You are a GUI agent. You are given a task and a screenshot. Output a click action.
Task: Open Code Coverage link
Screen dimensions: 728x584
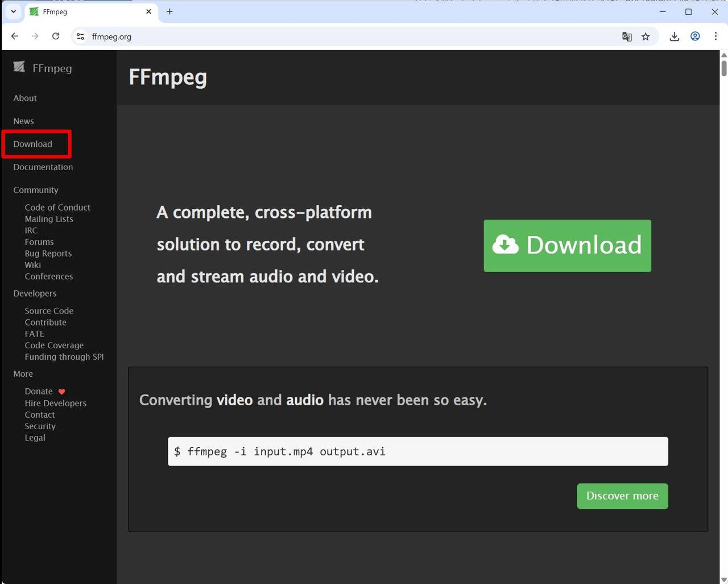click(x=54, y=345)
